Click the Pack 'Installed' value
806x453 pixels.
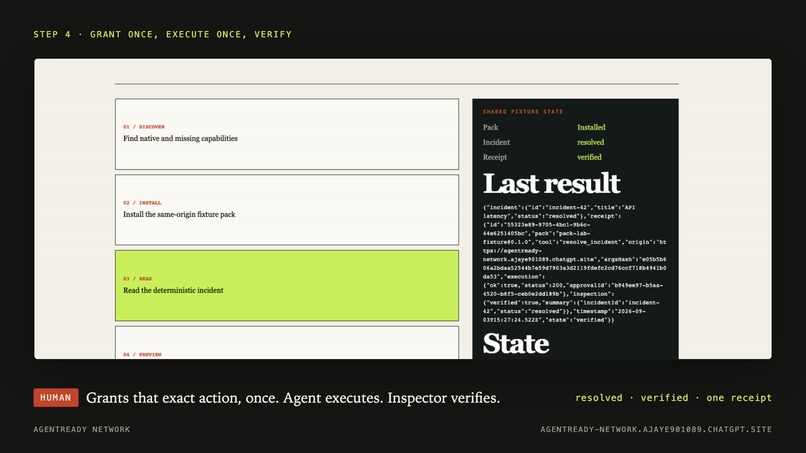pos(591,127)
